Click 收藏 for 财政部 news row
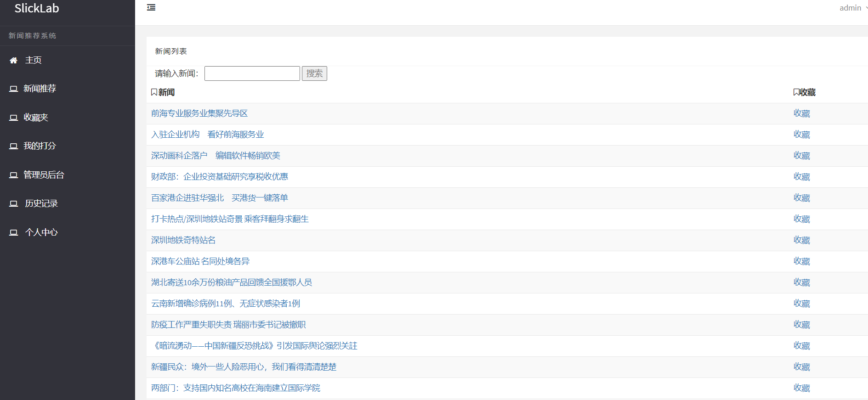Viewport: 868px width, 400px height. point(802,177)
